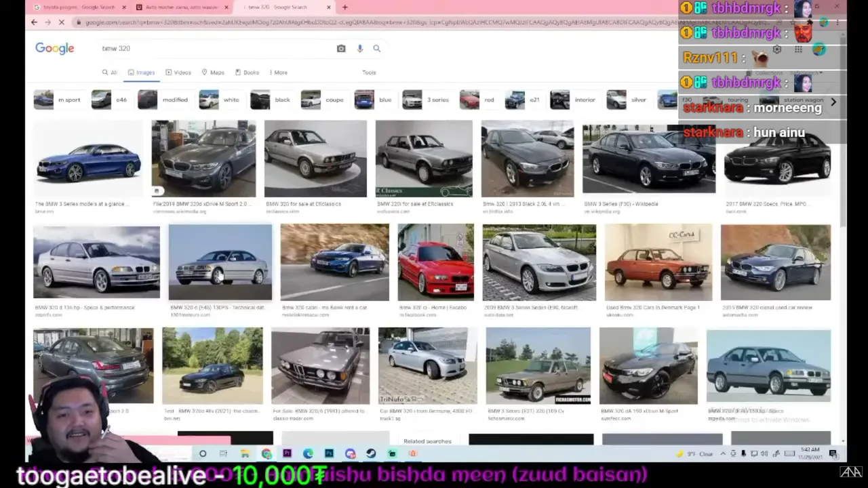Filter images by red chip

click(x=477, y=100)
